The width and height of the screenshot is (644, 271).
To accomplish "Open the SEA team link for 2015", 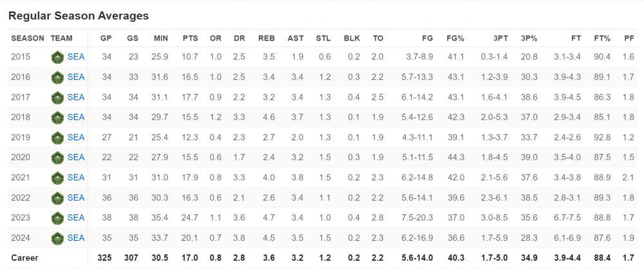I will 76,57.
